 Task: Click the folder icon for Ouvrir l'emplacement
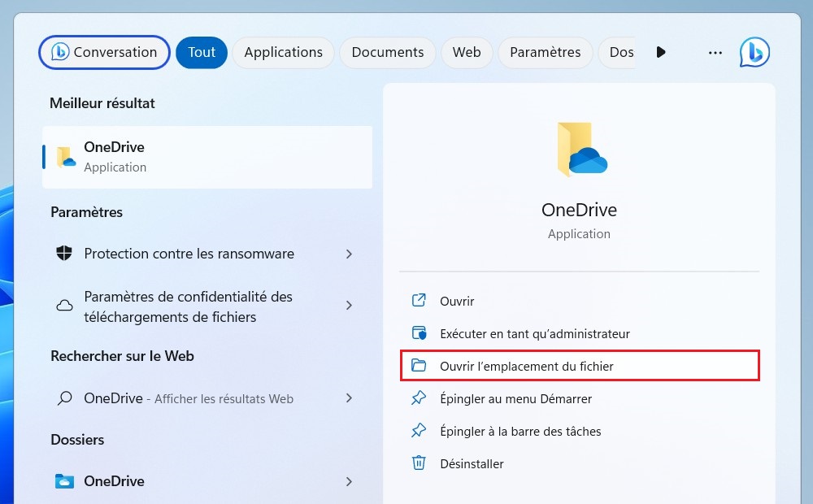pyautogui.click(x=419, y=366)
